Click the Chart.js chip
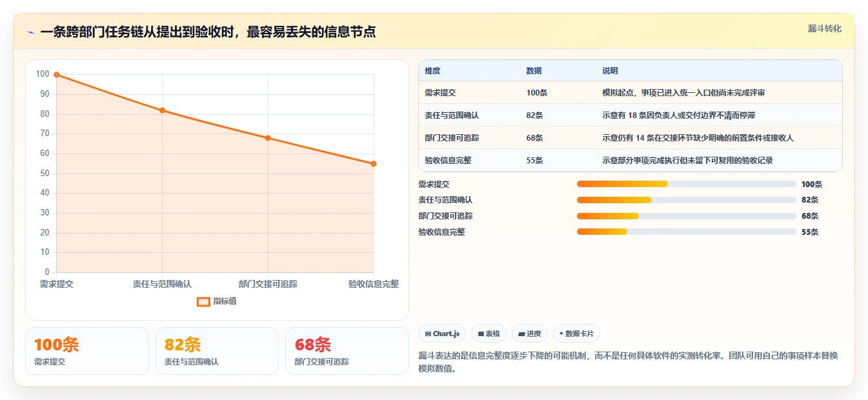This screenshot has height=400, width=868. pyautogui.click(x=442, y=334)
